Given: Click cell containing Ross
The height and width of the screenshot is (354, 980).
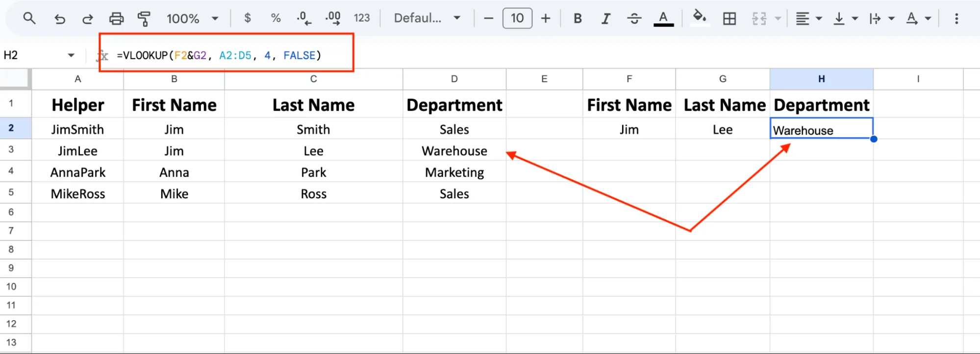Looking at the screenshot, I should 313,194.
